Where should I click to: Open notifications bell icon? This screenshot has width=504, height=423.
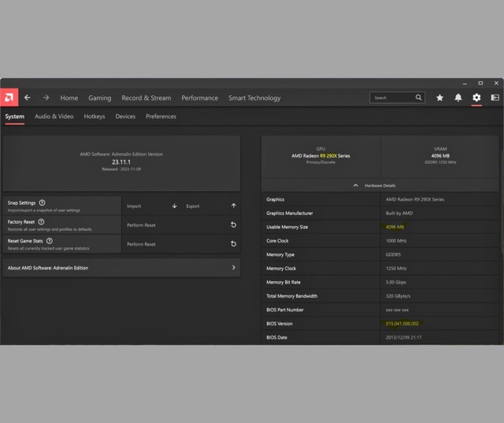coord(458,98)
